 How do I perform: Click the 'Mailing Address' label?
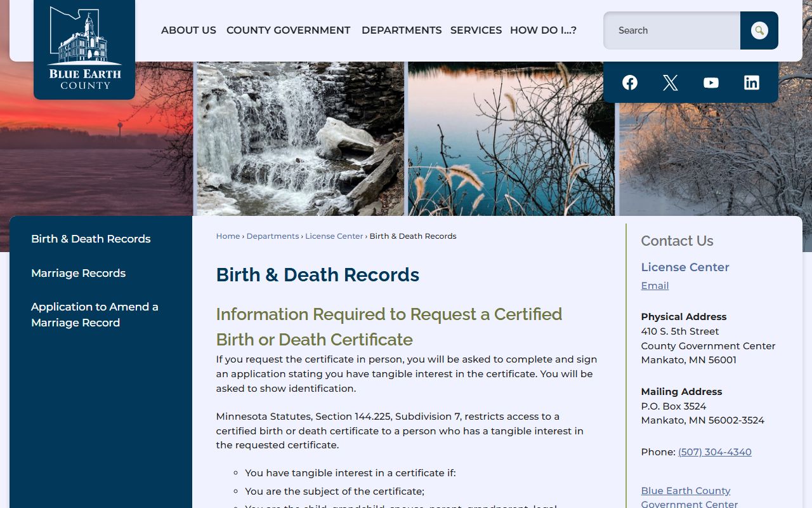click(x=681, y=392)
